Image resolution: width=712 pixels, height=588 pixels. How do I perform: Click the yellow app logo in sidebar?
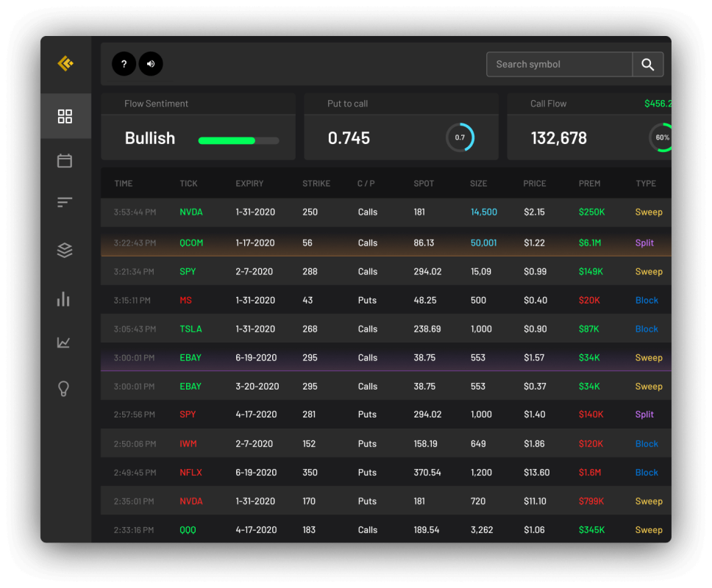click(x=65, y=64)
